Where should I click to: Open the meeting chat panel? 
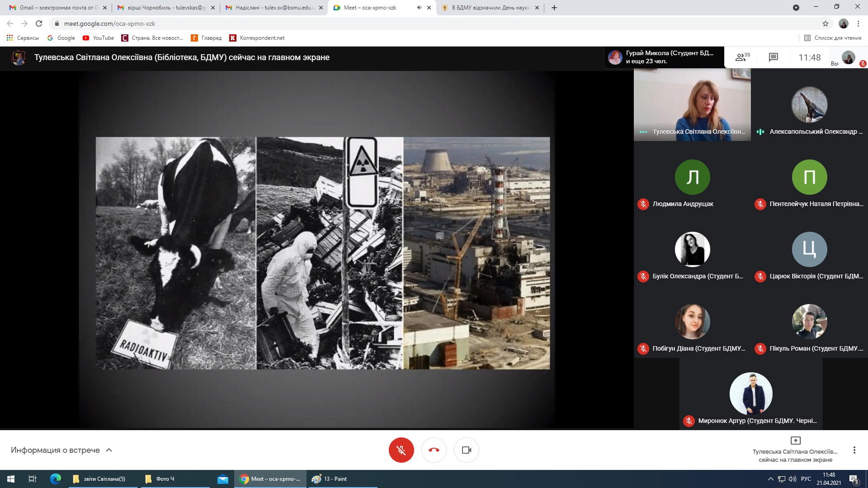773,57
